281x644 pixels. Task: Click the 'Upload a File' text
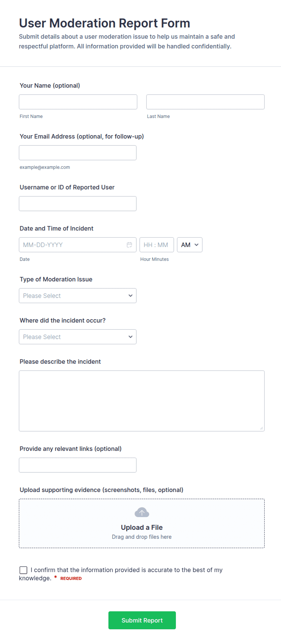(x=142, y=527)
